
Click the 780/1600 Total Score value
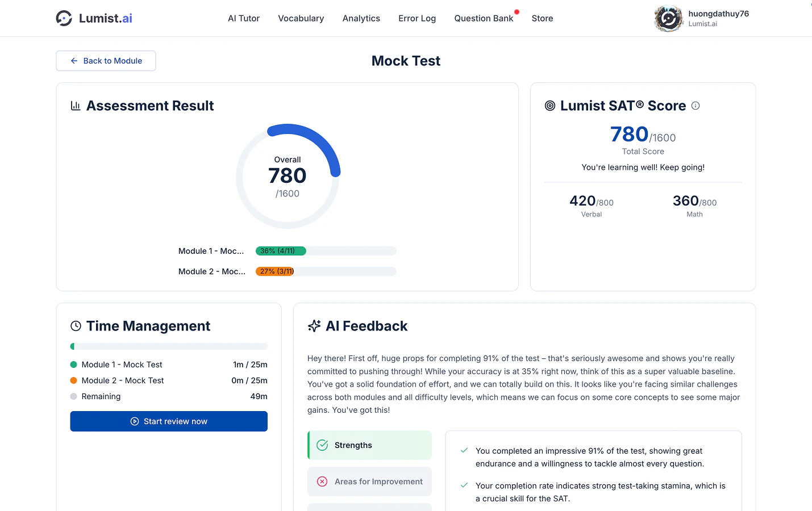tap(643, 135)
